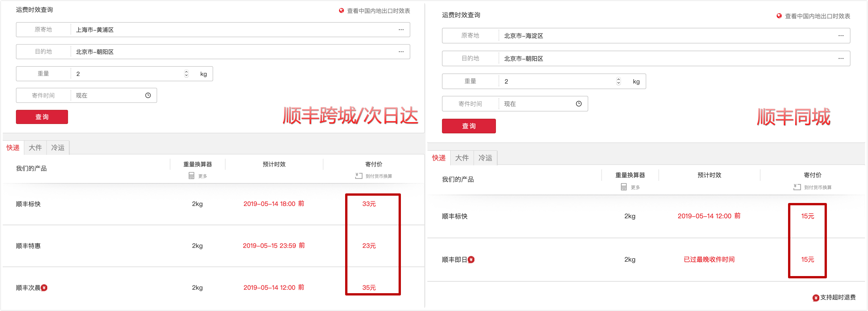Click the currency icon under right 寄付价

797,187
